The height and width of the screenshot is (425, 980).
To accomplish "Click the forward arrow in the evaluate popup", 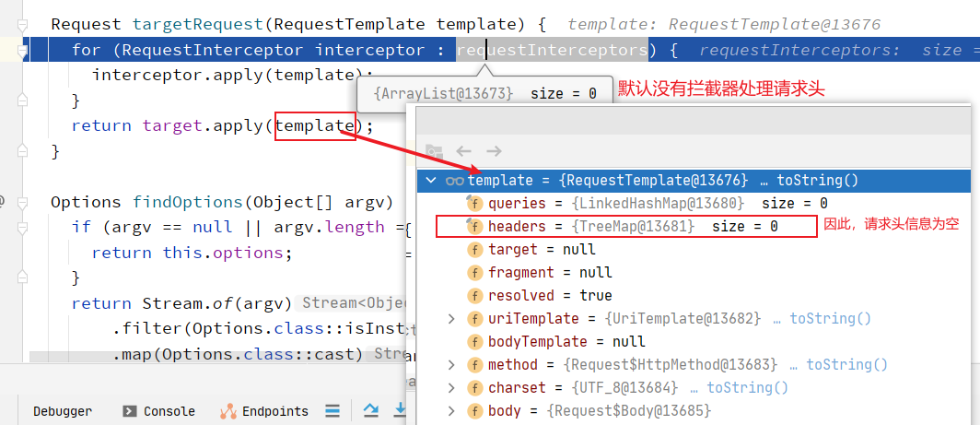I will point(494,151).
